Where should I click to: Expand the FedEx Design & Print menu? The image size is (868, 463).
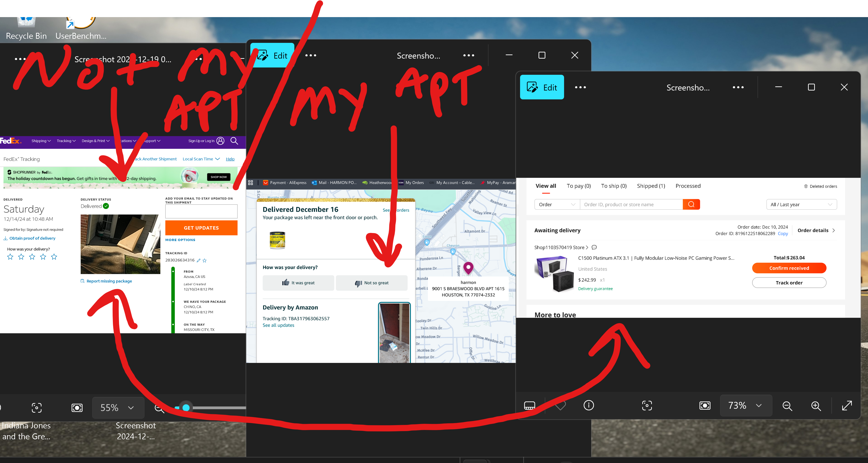pos(96,141)
